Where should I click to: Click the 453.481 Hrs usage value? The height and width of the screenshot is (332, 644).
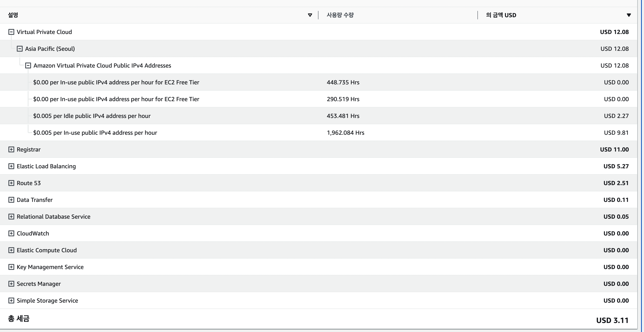coord(343,116)
